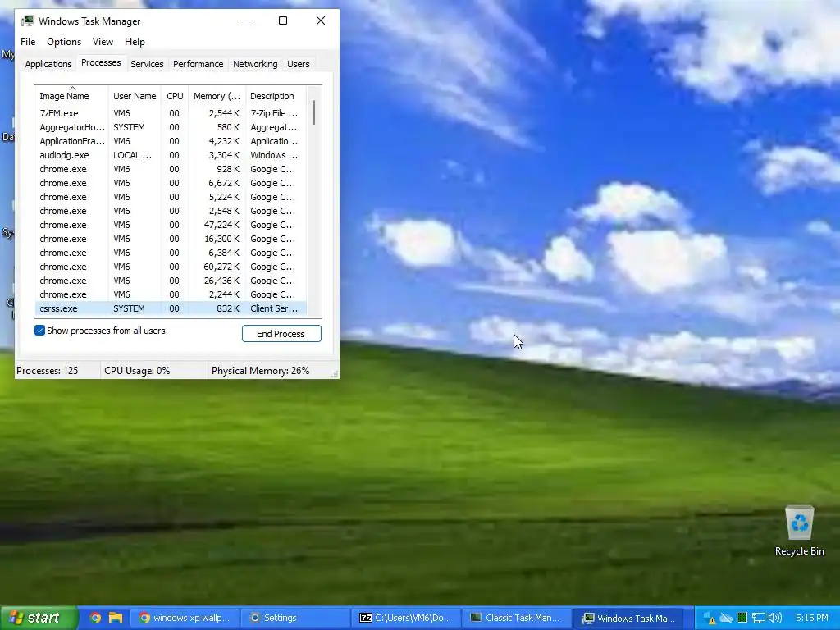840x630 pixels.
Task: Sort by the Memory column header
Action: [217, 96]
